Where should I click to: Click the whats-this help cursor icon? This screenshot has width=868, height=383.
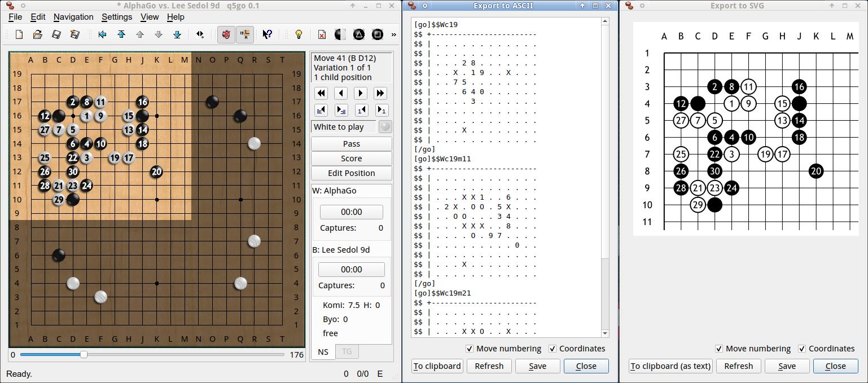tap(268, 34)
